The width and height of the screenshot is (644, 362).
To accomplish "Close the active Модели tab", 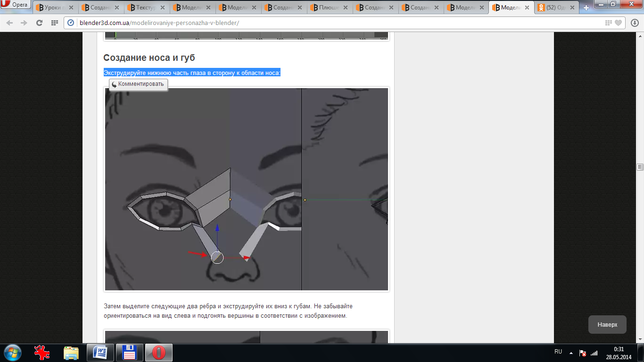I will point(528,8).
